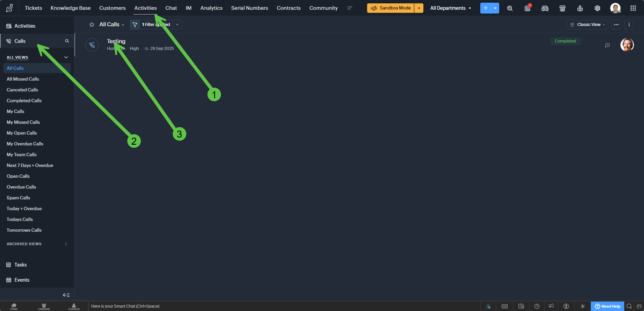Image resolution: width=644 pixels, height=311 pixels.
Task: Open the Testing call record
Action: tap(116, 41)
